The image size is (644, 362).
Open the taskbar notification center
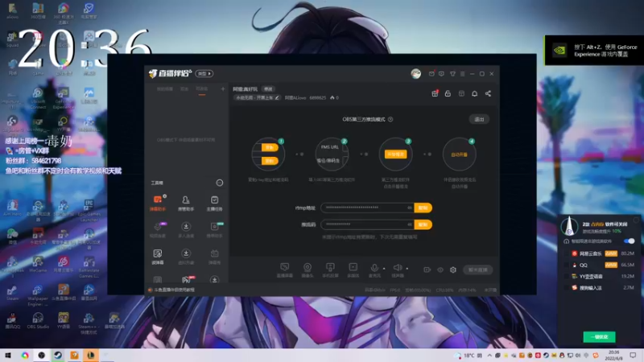tap(633, 356)
